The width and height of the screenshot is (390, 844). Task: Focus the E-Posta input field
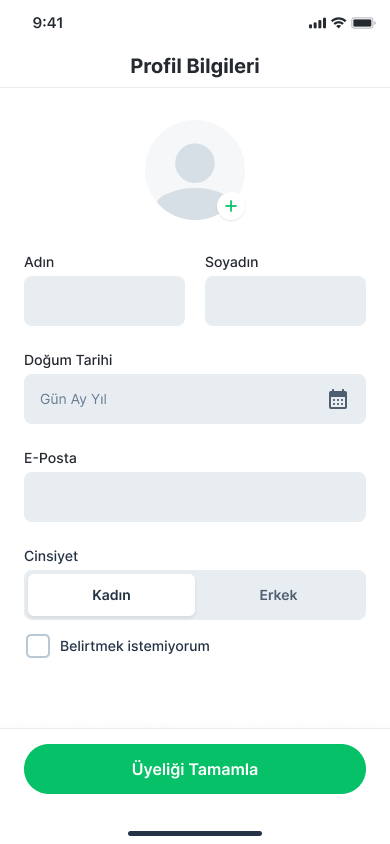[195, 497]
